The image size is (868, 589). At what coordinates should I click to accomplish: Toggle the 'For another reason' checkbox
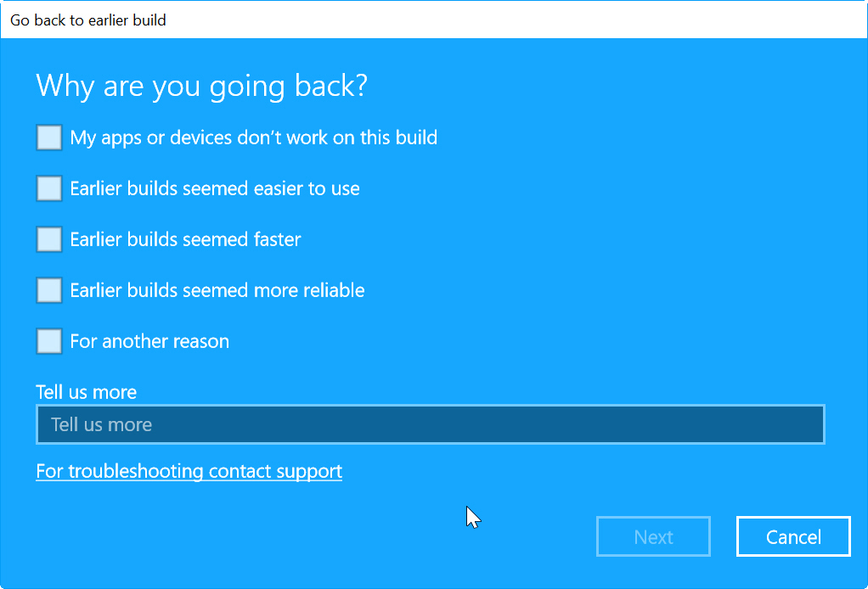coord(49,341)
